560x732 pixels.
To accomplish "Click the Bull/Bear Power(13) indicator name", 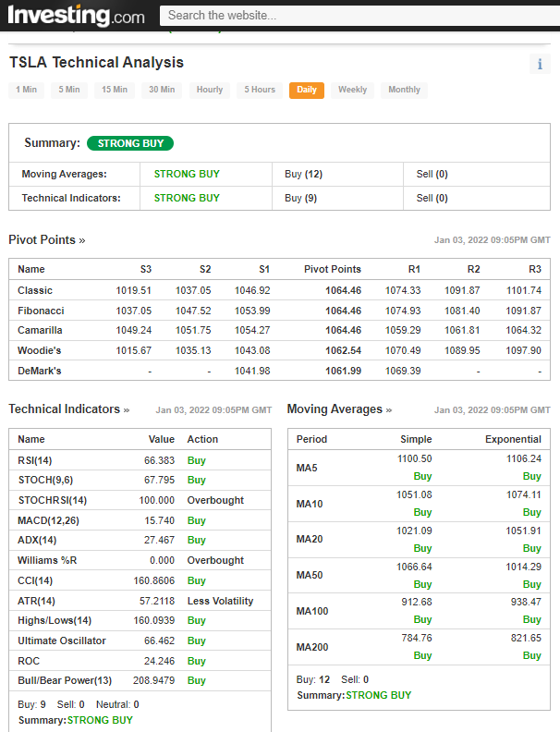I will coord(65,680).
